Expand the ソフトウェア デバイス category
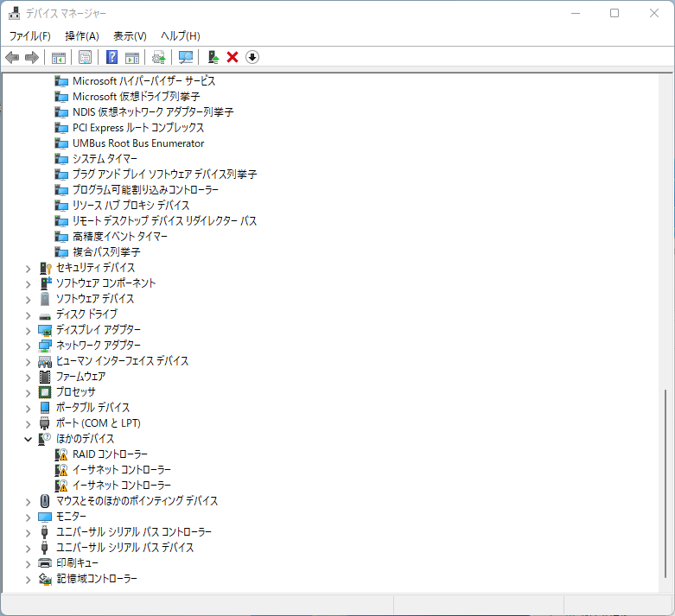 click(x=28, y=300)
